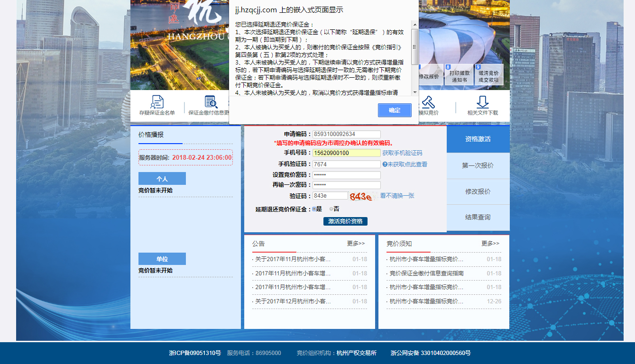
Task: Expand 更多>> in the 公告 panel
Action: click(x=356, y=244)
